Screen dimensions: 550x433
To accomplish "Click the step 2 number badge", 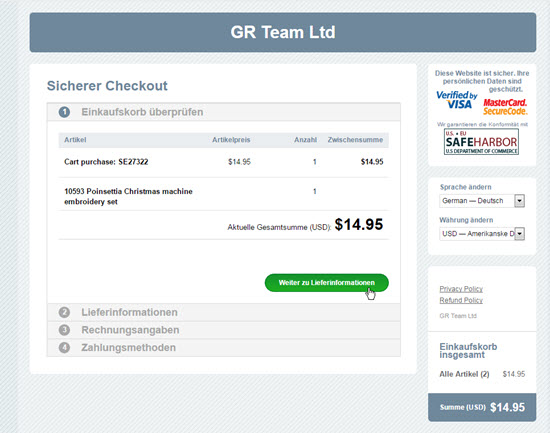I will pos(64,312).
